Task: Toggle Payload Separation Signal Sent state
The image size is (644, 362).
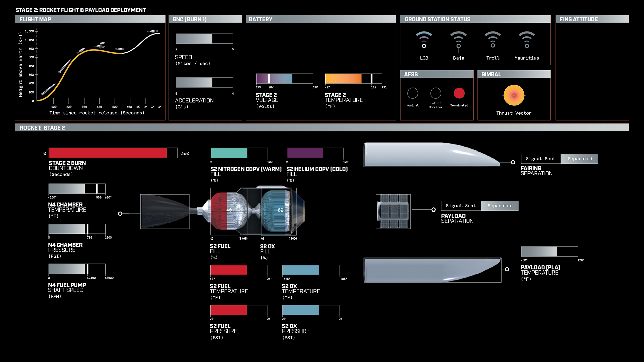Action: [461, 206]
